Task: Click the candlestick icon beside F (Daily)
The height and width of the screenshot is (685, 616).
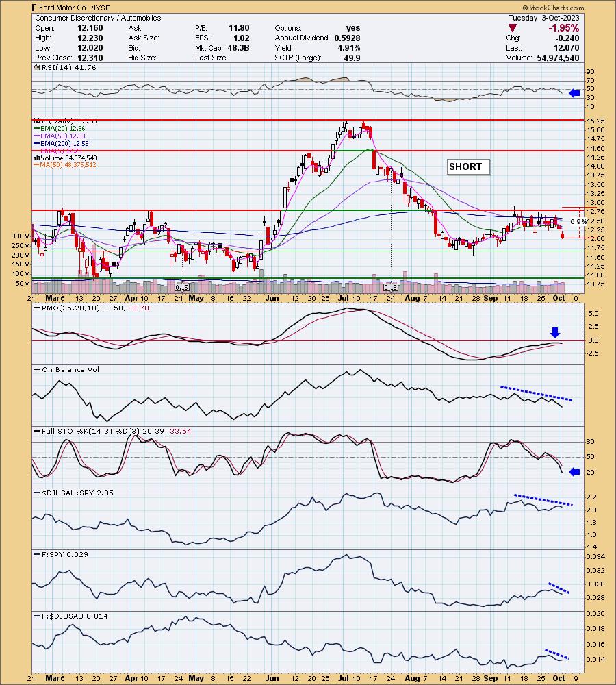Action: [x=37, y=121]
